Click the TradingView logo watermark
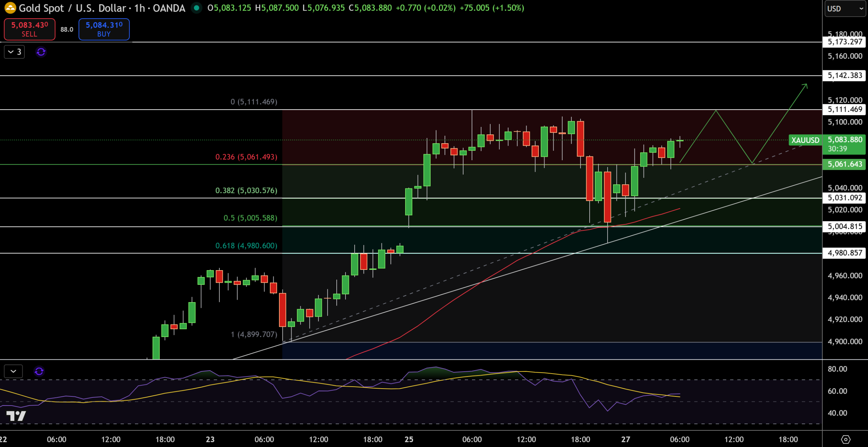The image size is (868, 447). pyautogui.click(x=17, y=416)
